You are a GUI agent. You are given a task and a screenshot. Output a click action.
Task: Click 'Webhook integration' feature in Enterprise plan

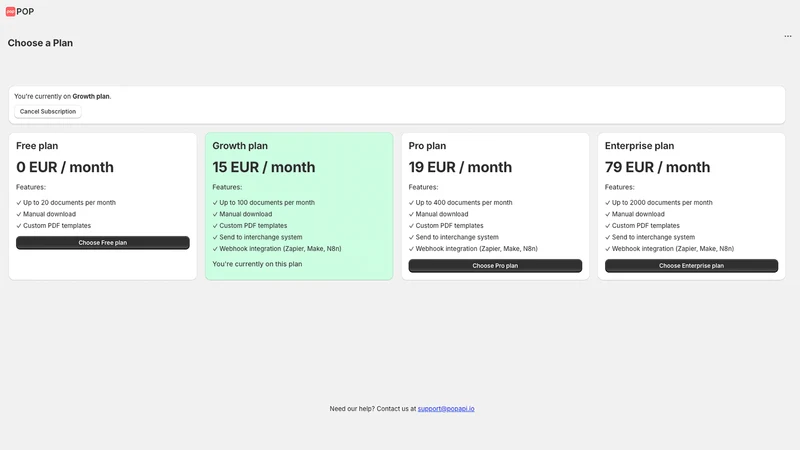672,249
